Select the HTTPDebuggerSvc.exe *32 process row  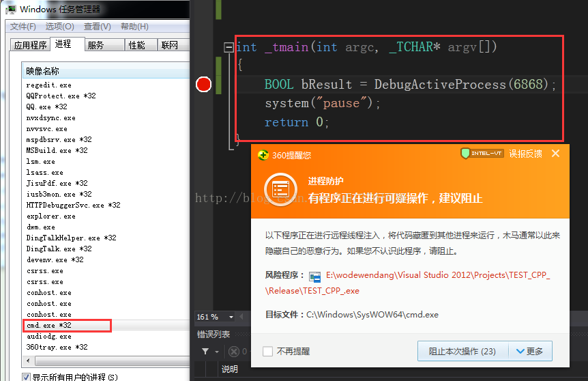point(106,206)
